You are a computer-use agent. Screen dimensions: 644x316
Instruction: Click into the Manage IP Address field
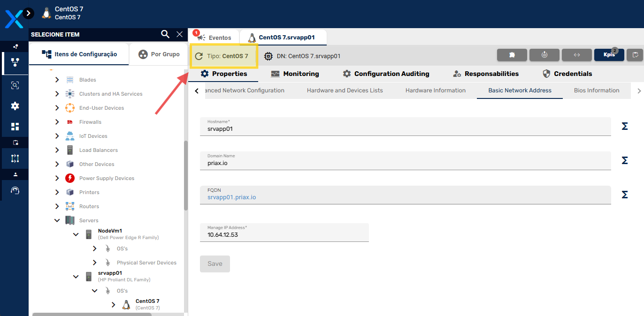point(284,234)
